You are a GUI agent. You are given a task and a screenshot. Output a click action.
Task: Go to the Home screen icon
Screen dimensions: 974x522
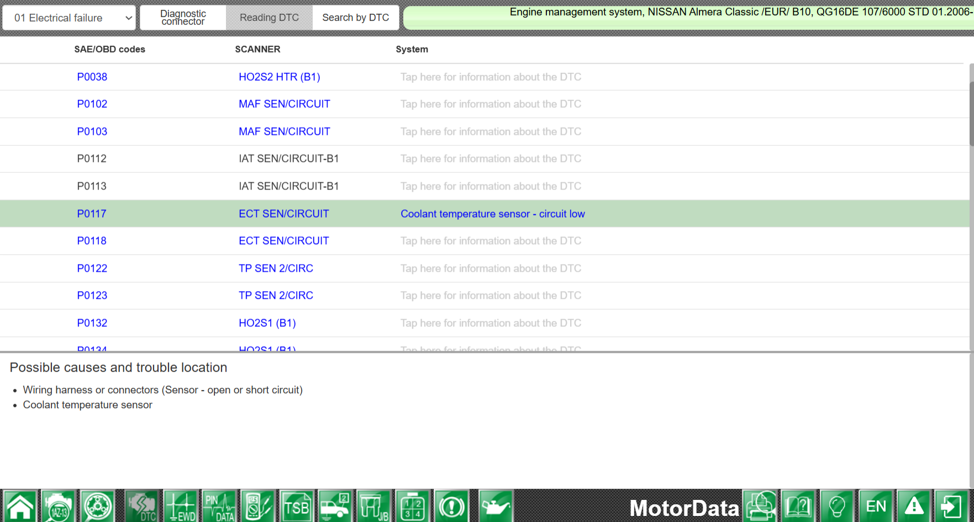click(x=20, y=506)
